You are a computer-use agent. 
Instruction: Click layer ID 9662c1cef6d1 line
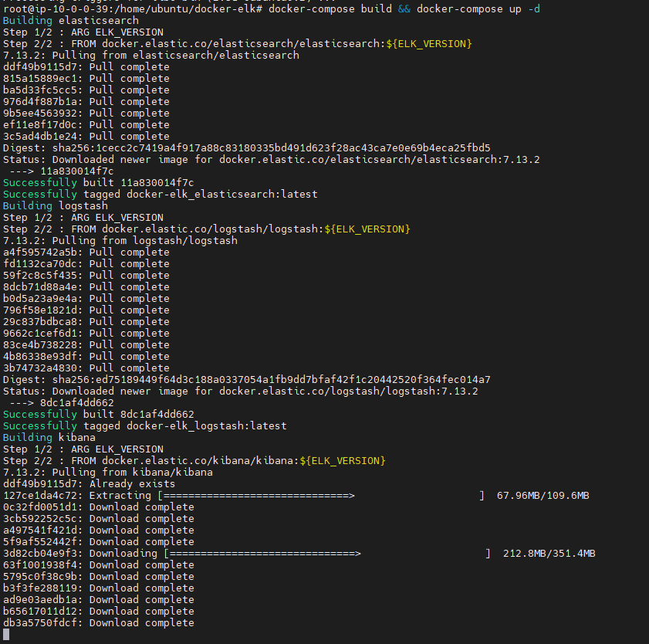click(86, 334)
